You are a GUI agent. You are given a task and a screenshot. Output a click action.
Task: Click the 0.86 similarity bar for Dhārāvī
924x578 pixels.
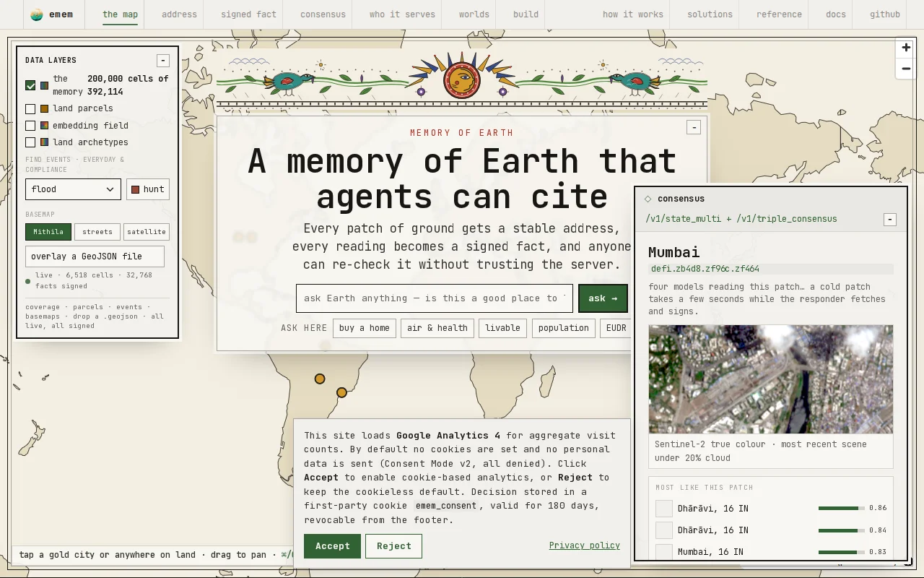(842, 509)
